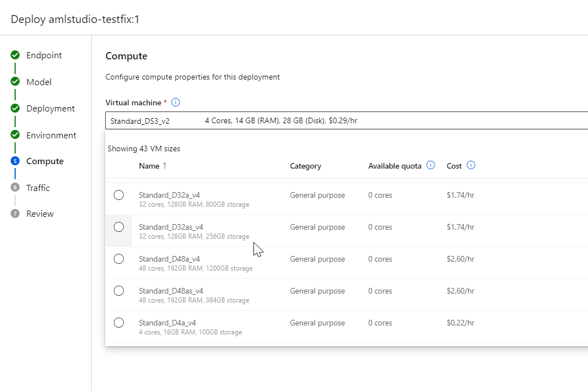588x391 pixels.
Task: Click the Standard_D32a_v4 name text
Action: click(x=170, y=195)
